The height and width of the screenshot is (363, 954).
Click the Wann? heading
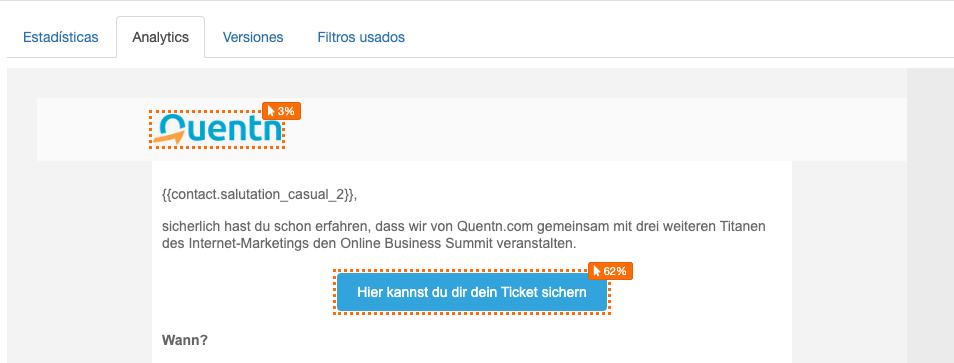184,340
